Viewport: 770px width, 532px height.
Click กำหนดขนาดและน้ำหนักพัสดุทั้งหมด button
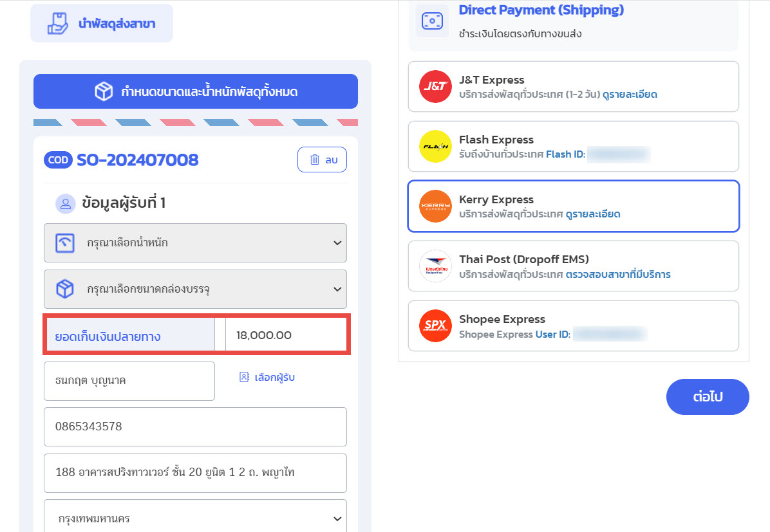click(196, 92)
